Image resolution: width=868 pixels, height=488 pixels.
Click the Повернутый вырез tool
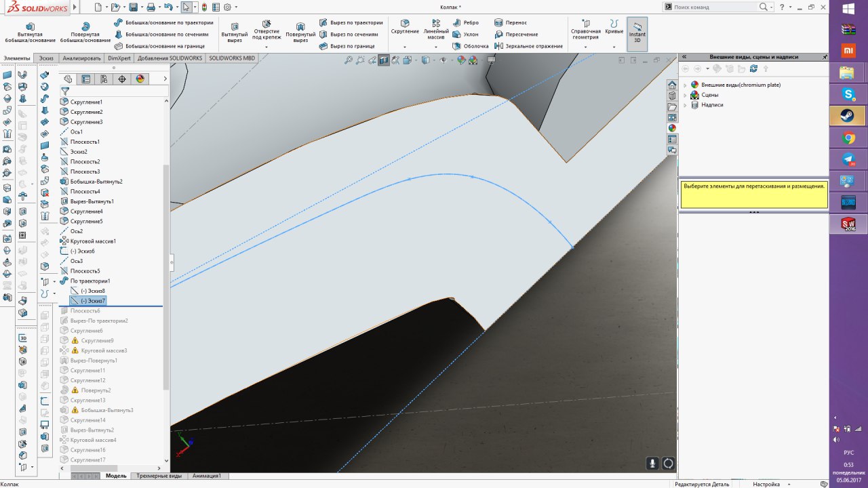tap(300, 32)
